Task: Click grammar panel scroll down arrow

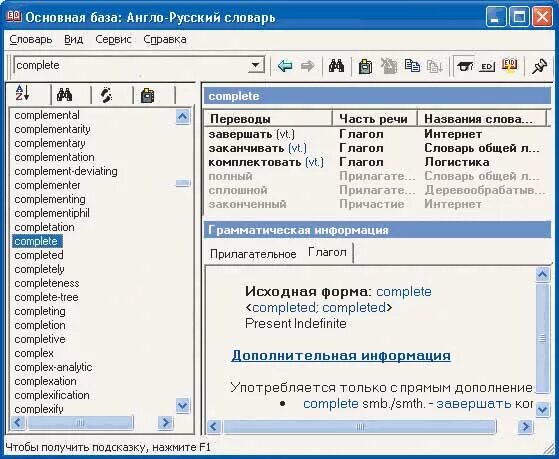Action: 543,409
